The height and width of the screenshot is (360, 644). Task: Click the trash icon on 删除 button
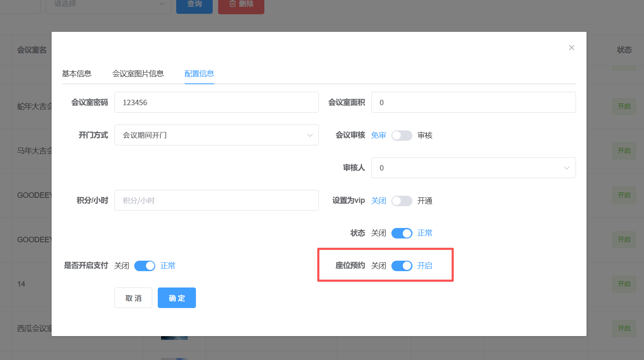232,4
